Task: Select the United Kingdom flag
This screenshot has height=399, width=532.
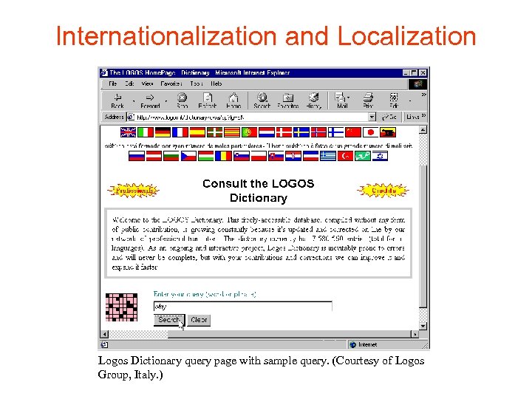Action: [x=129, y=132]
